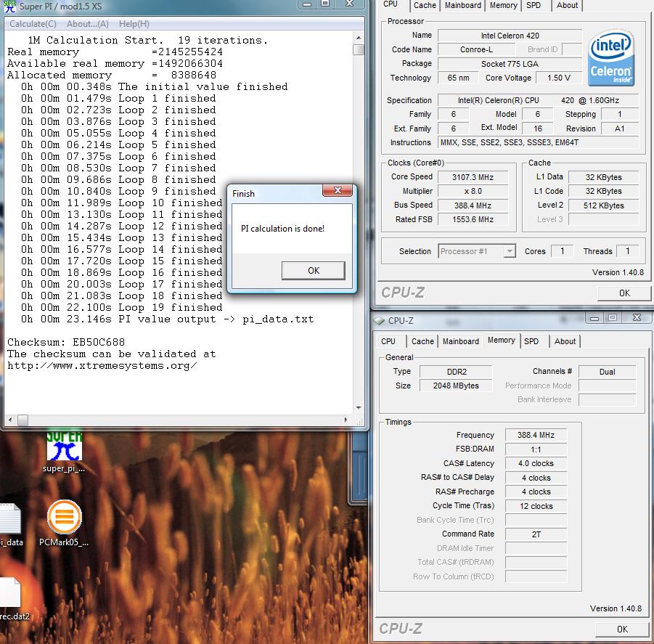The width and height of the screenshot is (654, 644).
Task: Click the PI value output pi_data.txt line
Action: tap(167, 319)
